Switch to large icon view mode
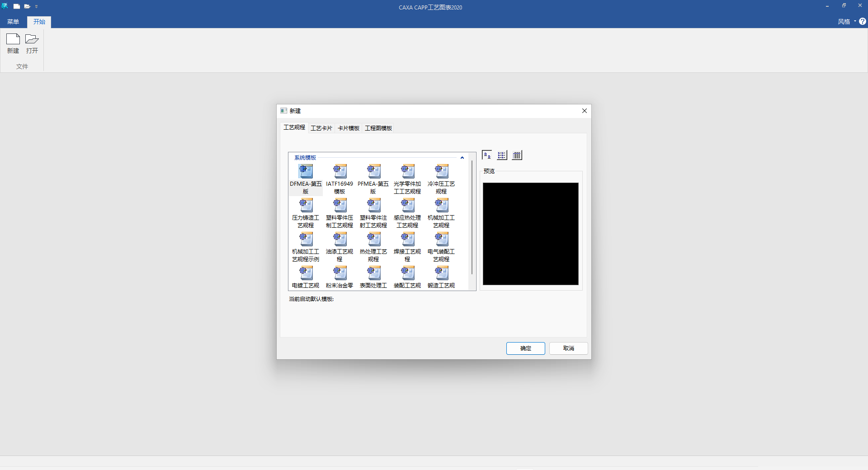The height and width of the screenshot is (470, 868). coord(487,155)
